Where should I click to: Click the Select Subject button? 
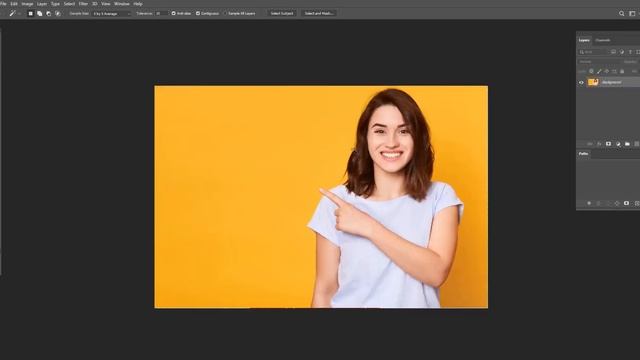tap(282, 13)
